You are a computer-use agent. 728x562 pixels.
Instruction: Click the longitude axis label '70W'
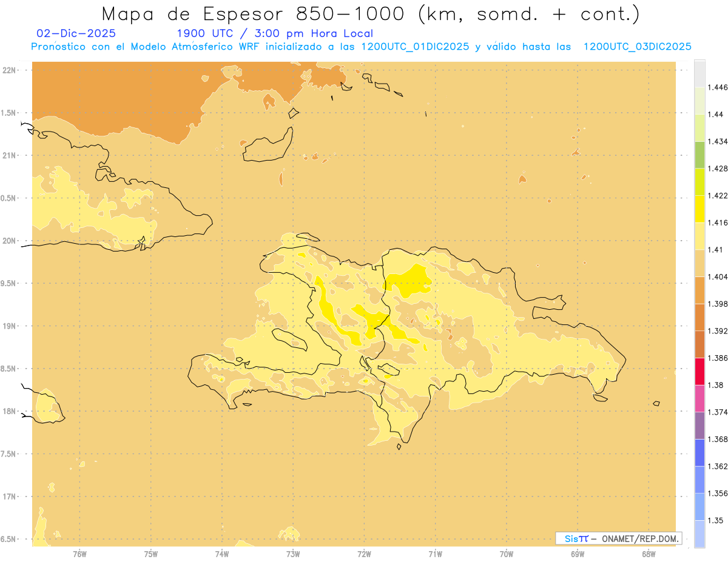507,554
